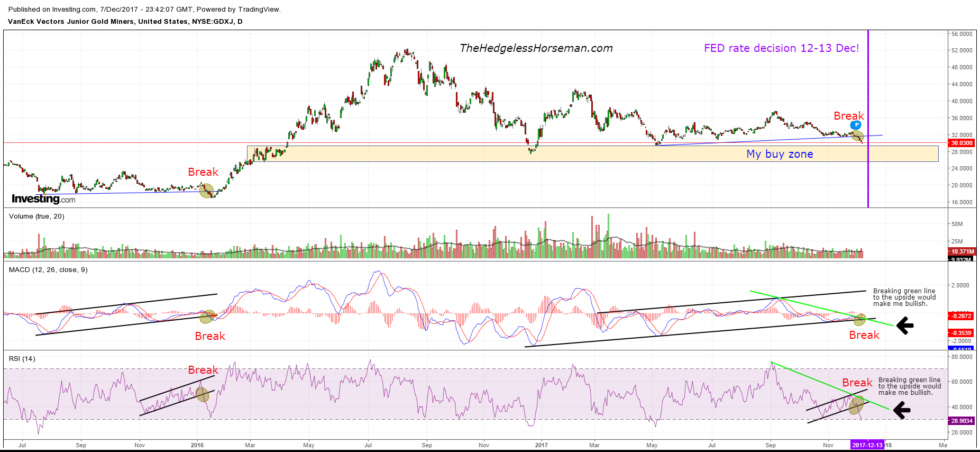Click the 25M volume axis label
Viewport: 980px width, 452px height.
pos(957,241)
